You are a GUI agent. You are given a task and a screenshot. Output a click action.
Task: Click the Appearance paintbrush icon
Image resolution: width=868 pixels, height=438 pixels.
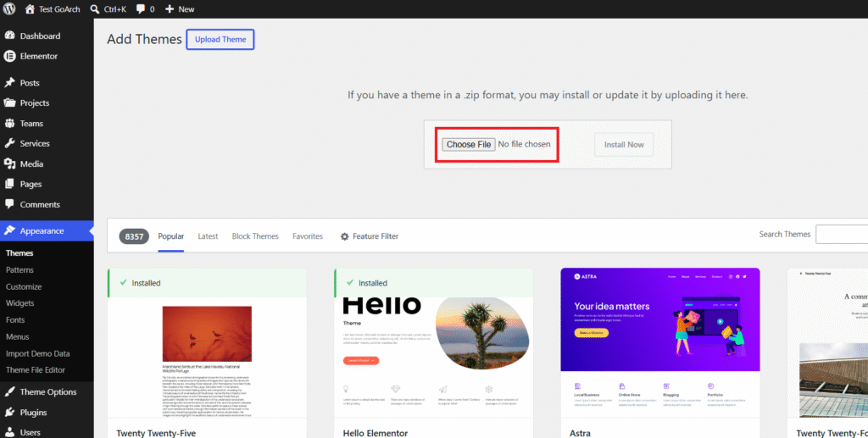[x=9, y=230]
